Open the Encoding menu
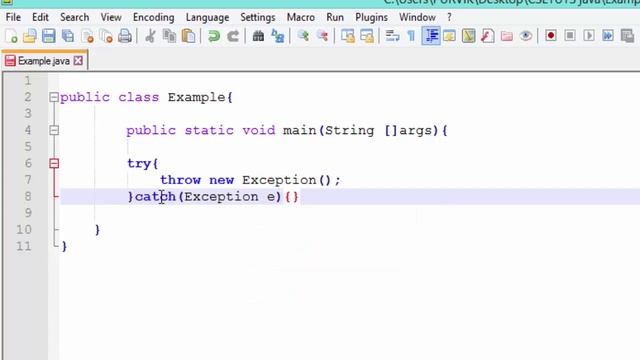 [x=153, y=18]
